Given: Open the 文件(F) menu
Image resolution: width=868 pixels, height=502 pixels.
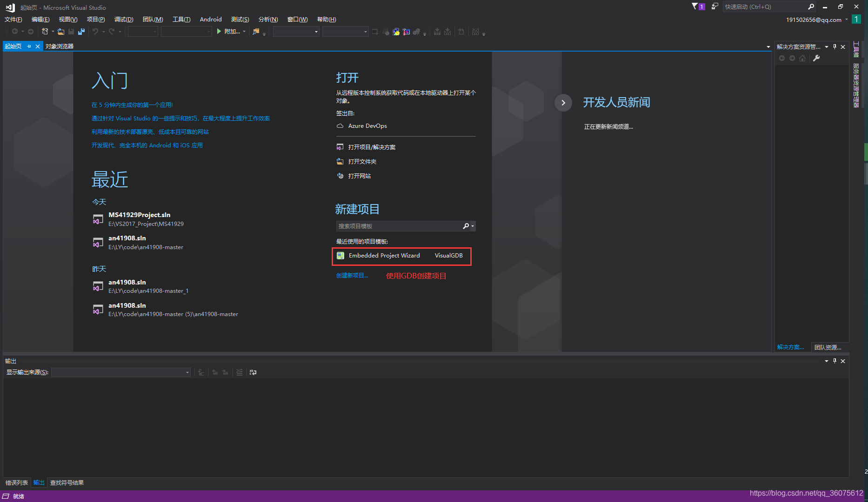Looking at the screenshot, I should [x=13, y=20].
